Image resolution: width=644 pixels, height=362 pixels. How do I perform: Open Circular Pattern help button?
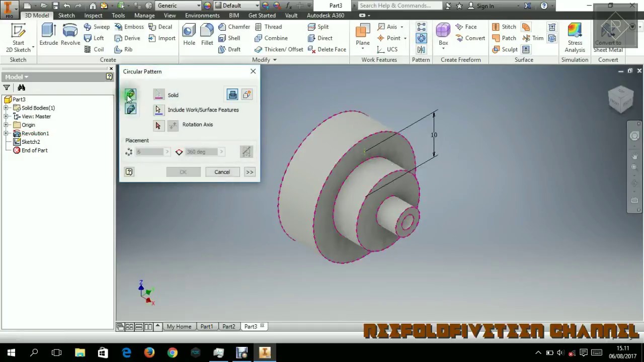tap(129, 172)
